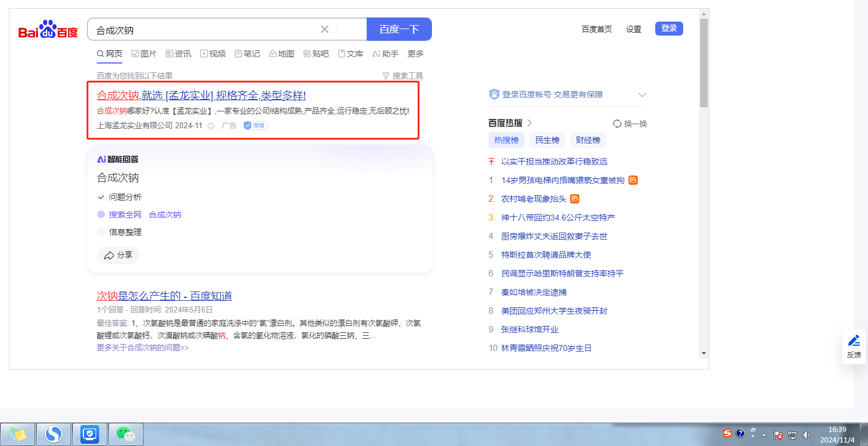Click the Sogou input method tray icon
This screenshot has width=868, height=446.
click(x=727, y=433)
